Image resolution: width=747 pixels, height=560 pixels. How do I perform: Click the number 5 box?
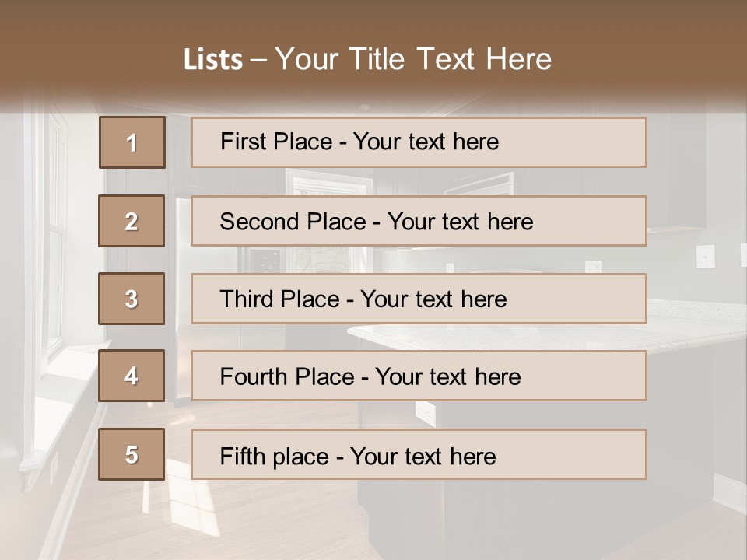[132, 454]
